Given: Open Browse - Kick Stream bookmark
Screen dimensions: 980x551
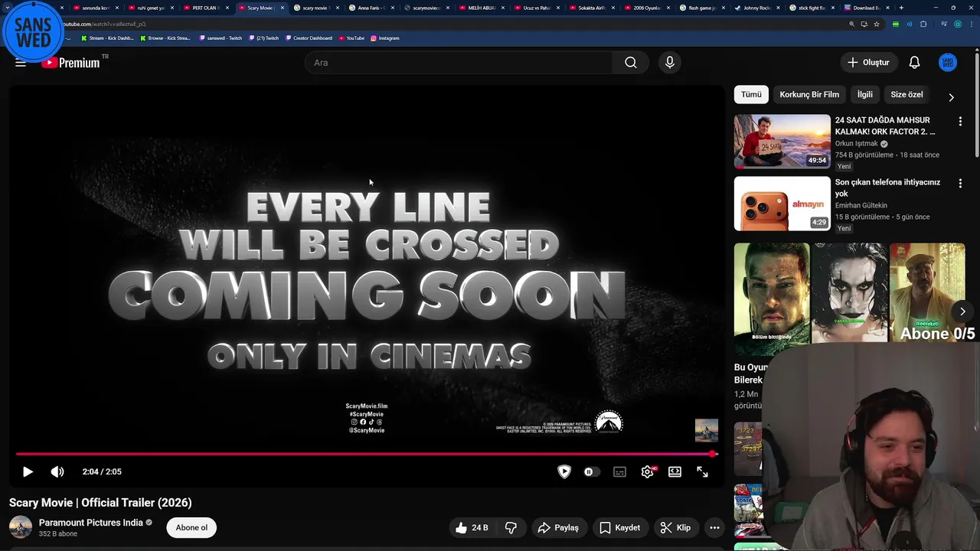Looking at the screenshot, I should 165,37.
